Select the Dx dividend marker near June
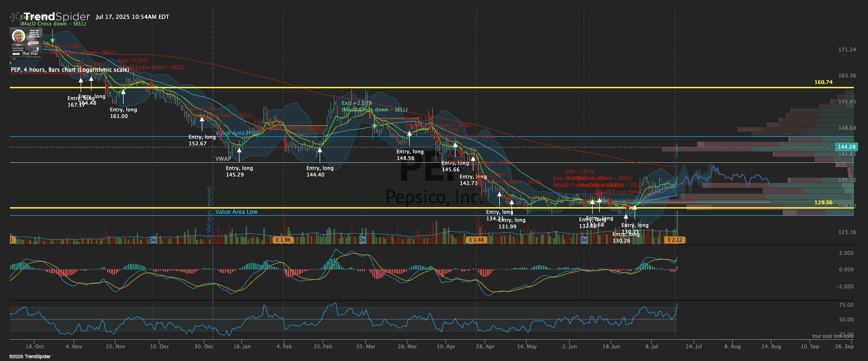868x361 pixels. point(584,240)
